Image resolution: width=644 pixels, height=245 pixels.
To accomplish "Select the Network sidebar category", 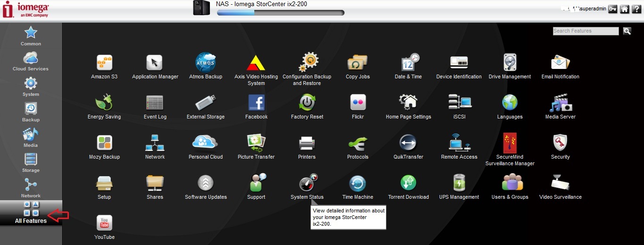I will click(x=31, y=188).
